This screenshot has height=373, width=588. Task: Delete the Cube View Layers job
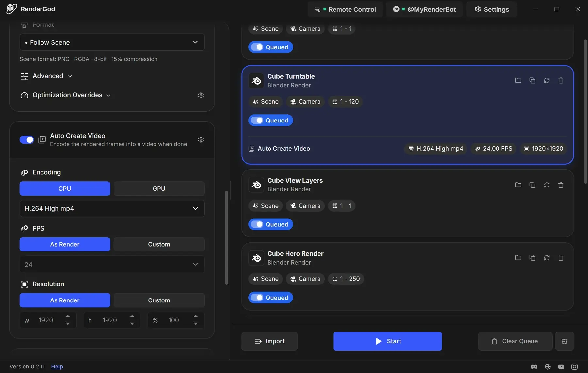click(561, 185)
